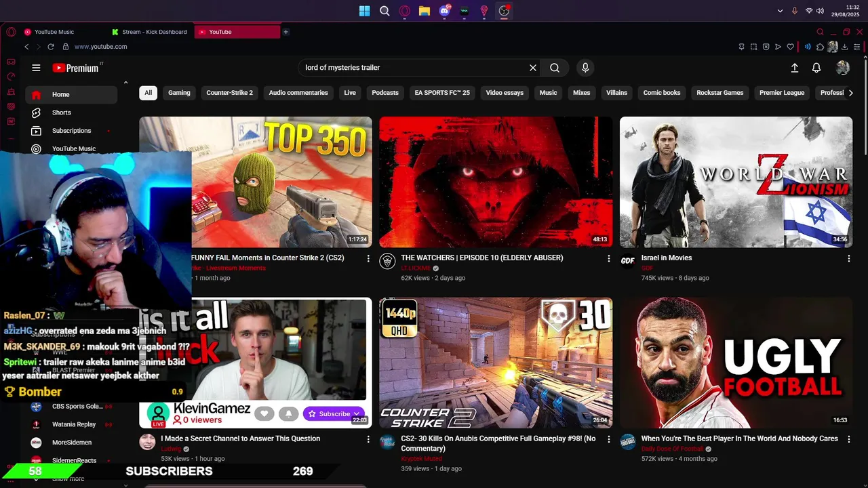Click the microphone icon in system tray
Screen dimensions: 868x488
coord(795,11)
